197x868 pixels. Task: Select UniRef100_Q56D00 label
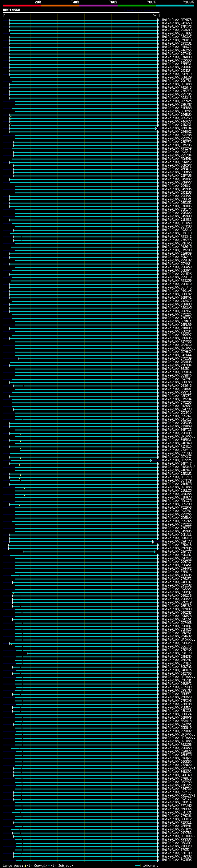(177, 518)
